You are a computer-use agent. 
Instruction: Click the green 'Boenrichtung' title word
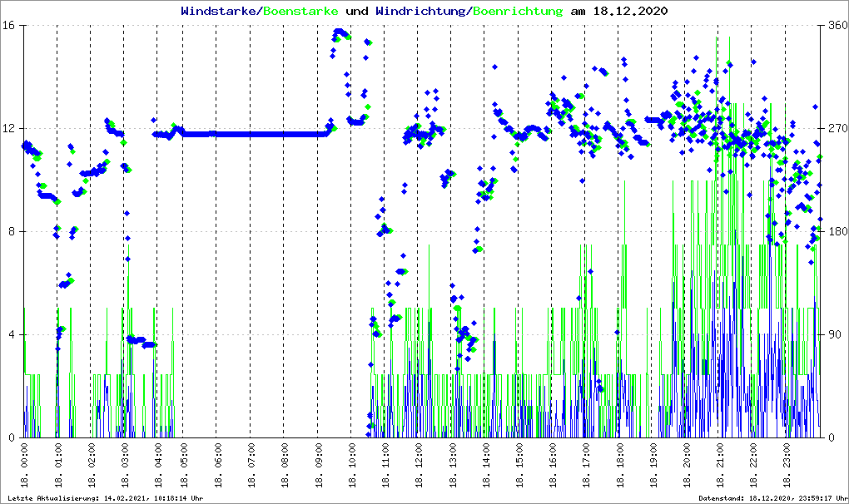(518, 12)
